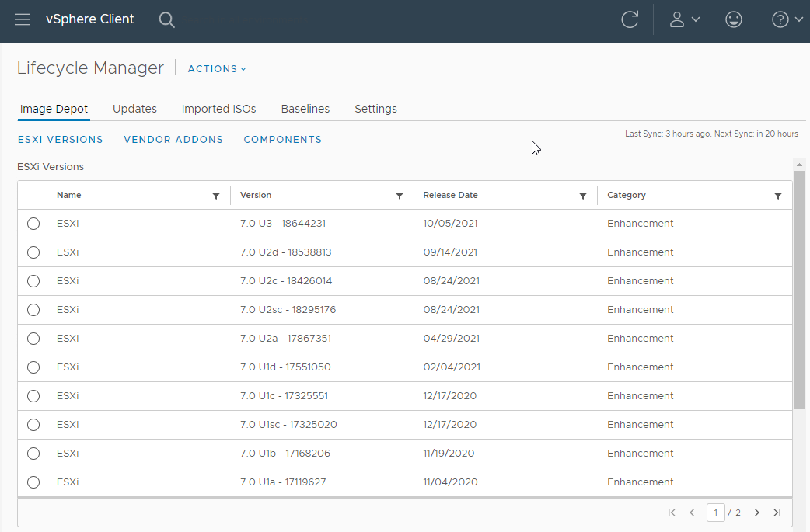
Task: Select ESXi 7.0 U1a - 17119627 radio button
Action: click(33, 482)
